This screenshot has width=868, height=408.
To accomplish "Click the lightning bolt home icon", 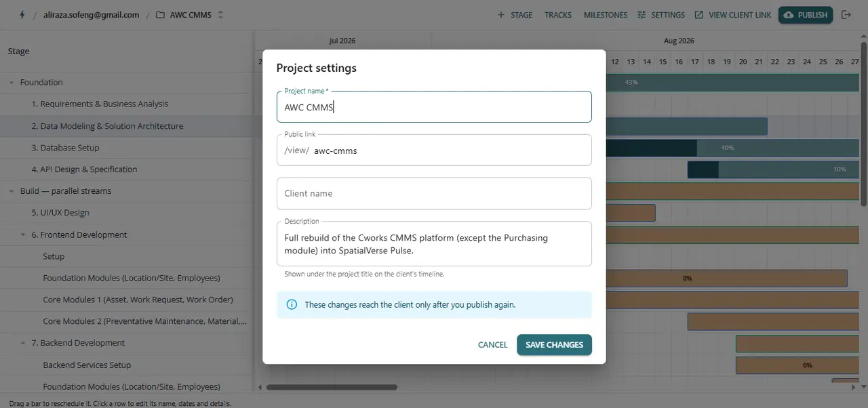I will click(22, 14).
